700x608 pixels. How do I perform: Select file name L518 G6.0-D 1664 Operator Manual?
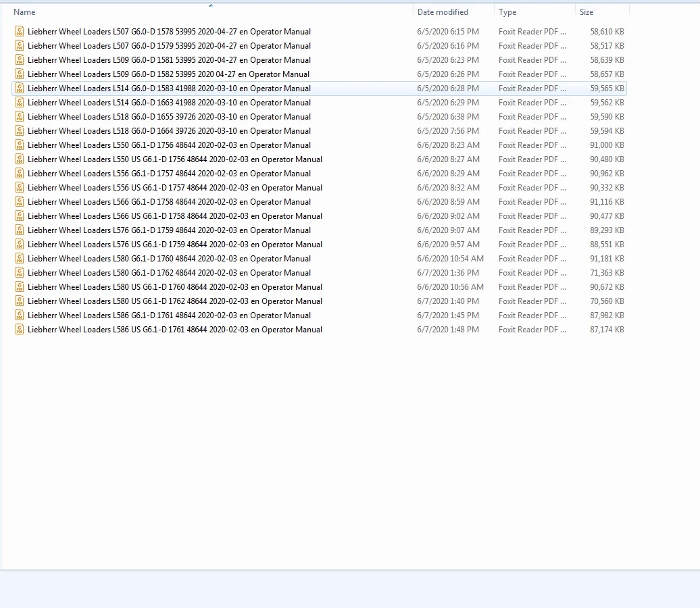169,131
